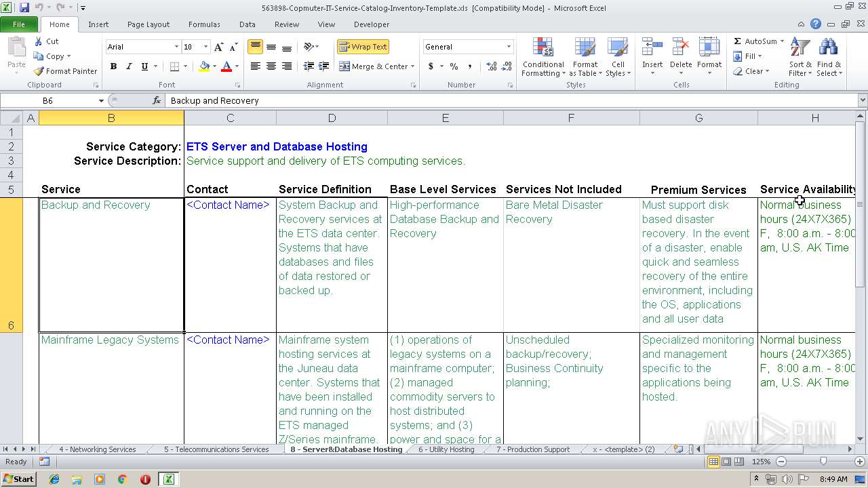Open the Orientation text rotation tool
This screenshot has height=488, width=868.
[x=311, y=47]
